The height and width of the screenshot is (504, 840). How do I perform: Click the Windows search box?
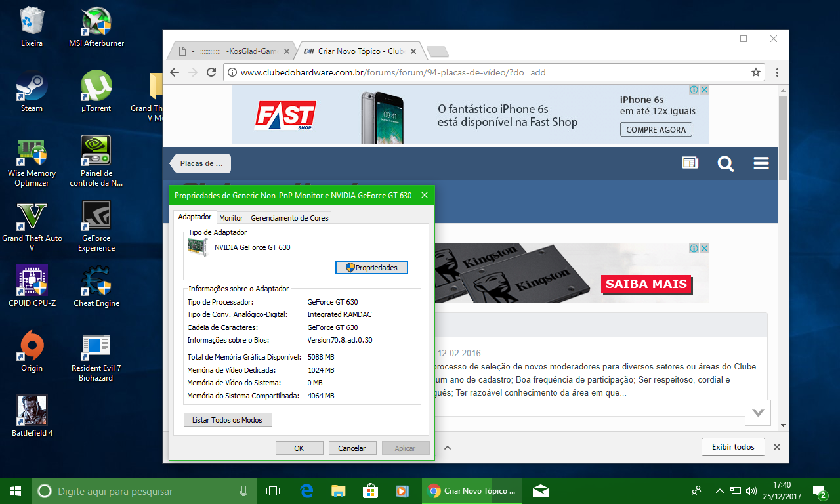(144, 491)
